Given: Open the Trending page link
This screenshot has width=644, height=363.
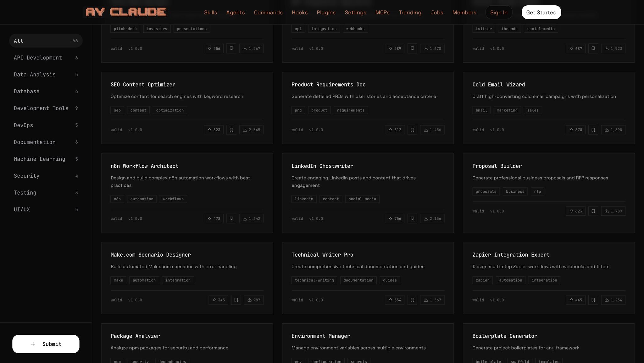Looking at the screenshot, I should 410,12.
